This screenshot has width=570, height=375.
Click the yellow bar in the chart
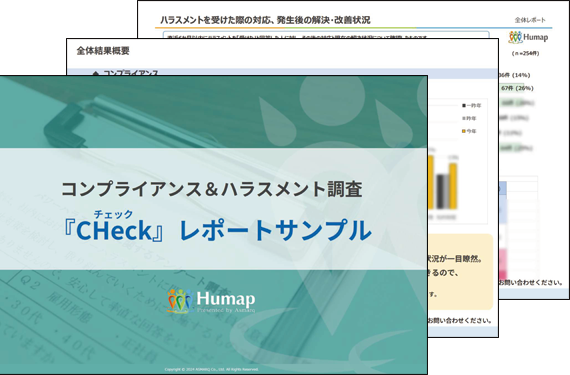[453, 186]
